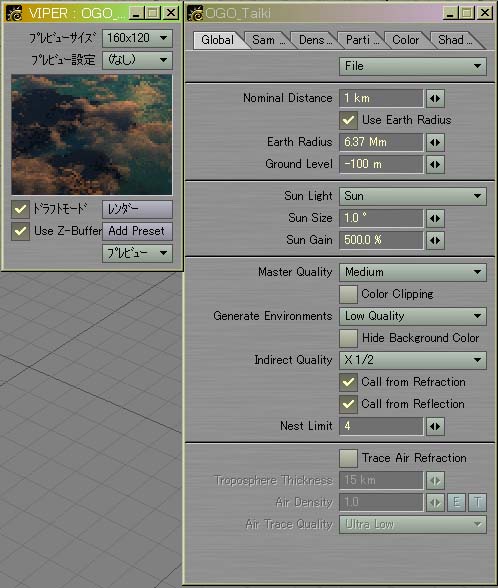Open the Master Quality dropdown
Viewport: 498px width, 588px height.
(413, 272)
